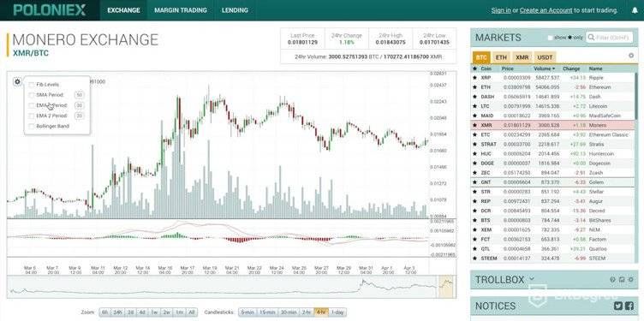The width and height of the screenshot is (644, 321).
Task: Sort markets by Change column
Action: [571, 68]
